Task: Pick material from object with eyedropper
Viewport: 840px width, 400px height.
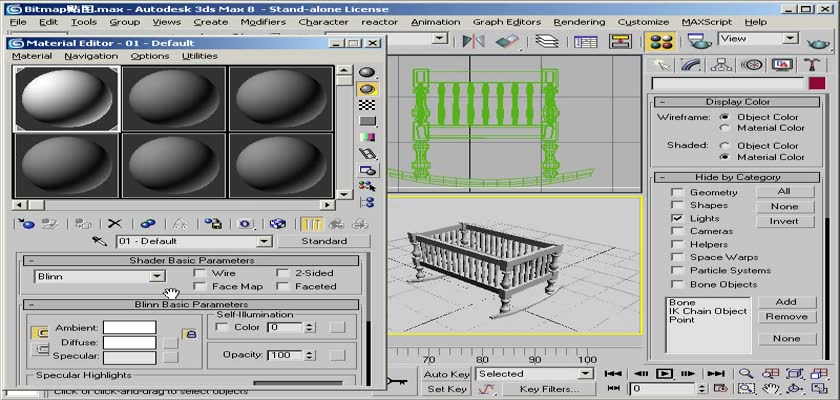Action: click(x=100, y=241)
